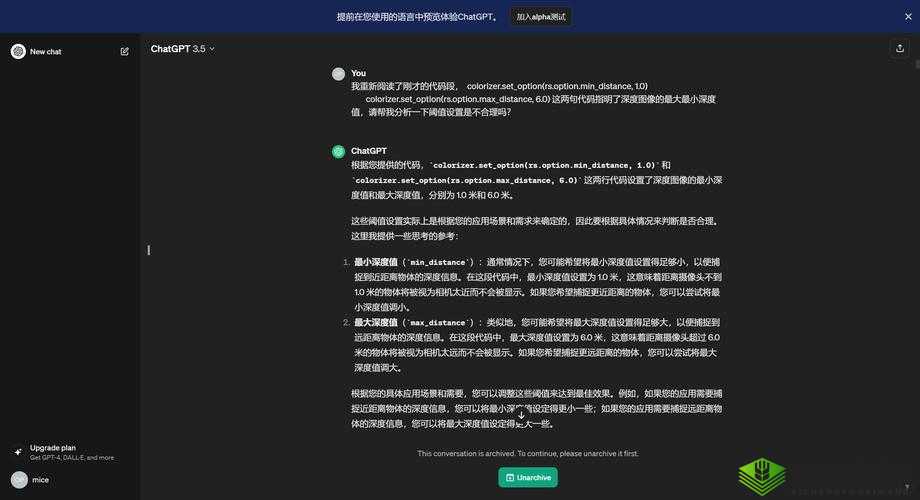Click the You user avatar icon
Viewport: 920px width, 500px height.
tap(339, 74)
